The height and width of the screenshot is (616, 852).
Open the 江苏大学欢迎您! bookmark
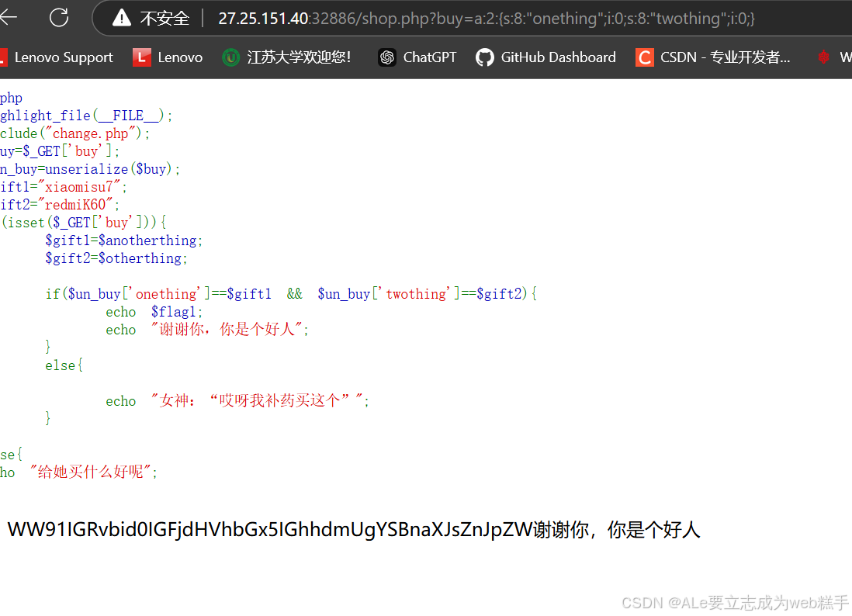tap(286, 57)
